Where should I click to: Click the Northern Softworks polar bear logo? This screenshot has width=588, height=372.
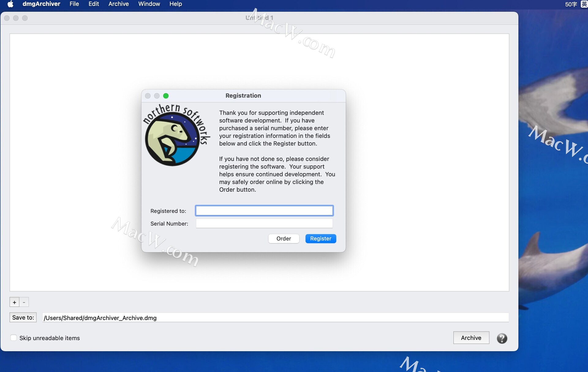click(177, 135)
